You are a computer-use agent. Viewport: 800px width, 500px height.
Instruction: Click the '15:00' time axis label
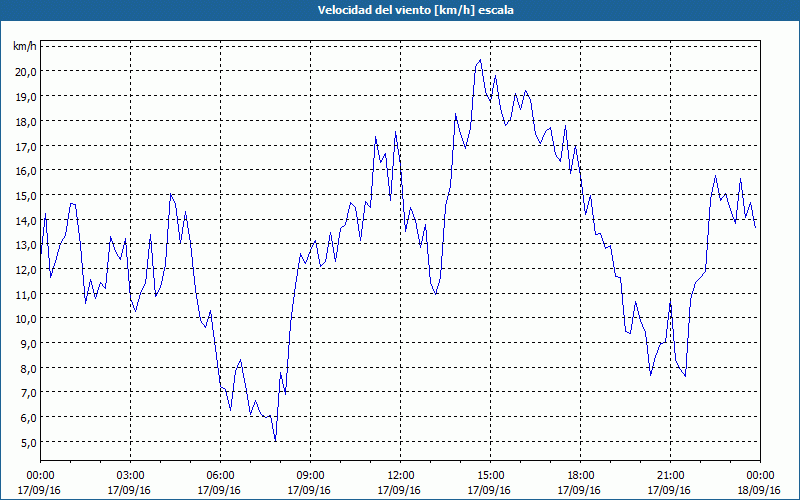coord(490,476)
